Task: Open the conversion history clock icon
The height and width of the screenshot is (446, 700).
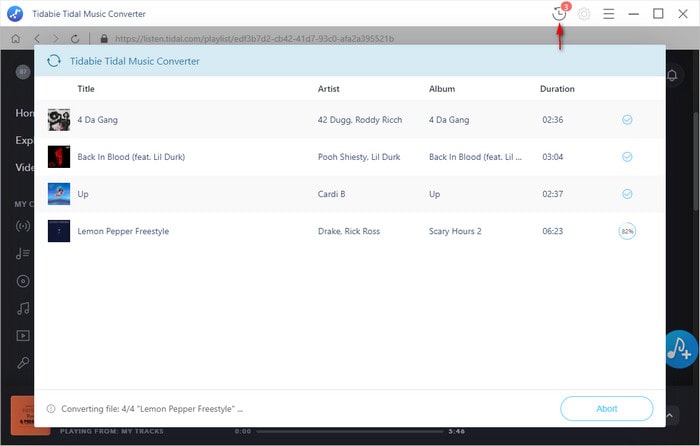Action: click(x=558, y=14)
